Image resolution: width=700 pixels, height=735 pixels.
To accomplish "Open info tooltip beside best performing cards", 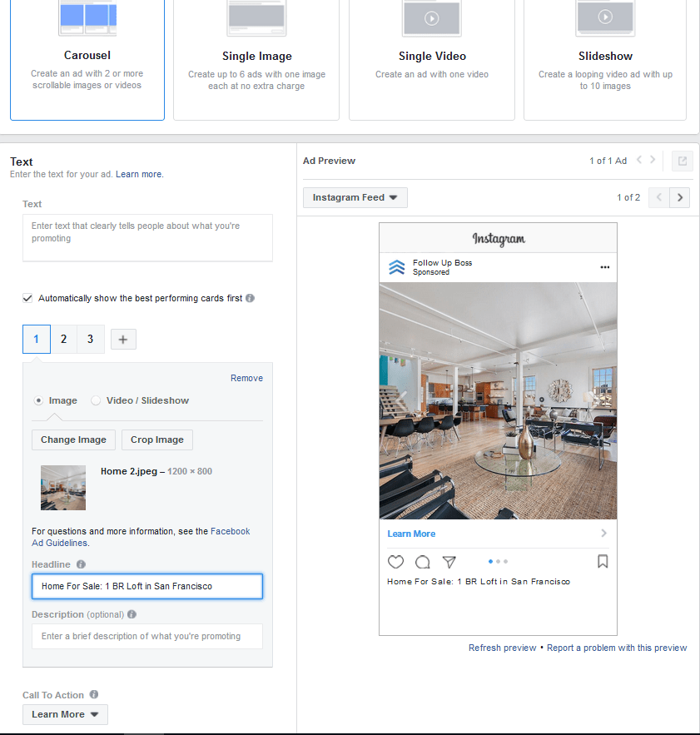I will (x=251, y=298).
